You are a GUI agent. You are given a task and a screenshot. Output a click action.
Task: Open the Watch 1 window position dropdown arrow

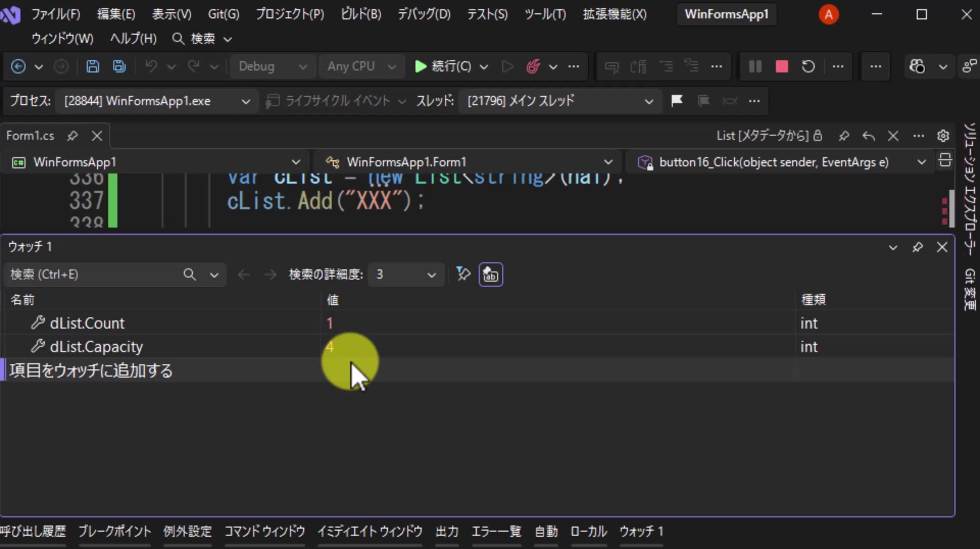(x=893, y=247)
